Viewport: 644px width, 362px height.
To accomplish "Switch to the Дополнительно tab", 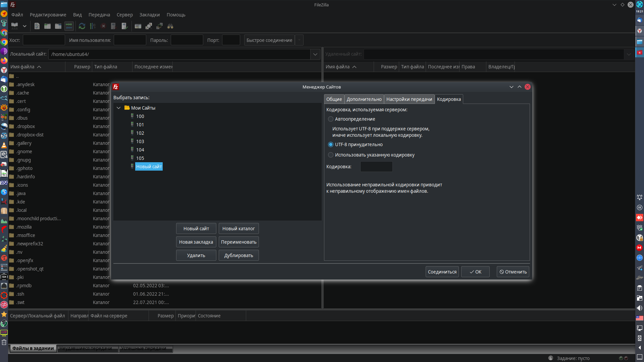I will point(364,99).
